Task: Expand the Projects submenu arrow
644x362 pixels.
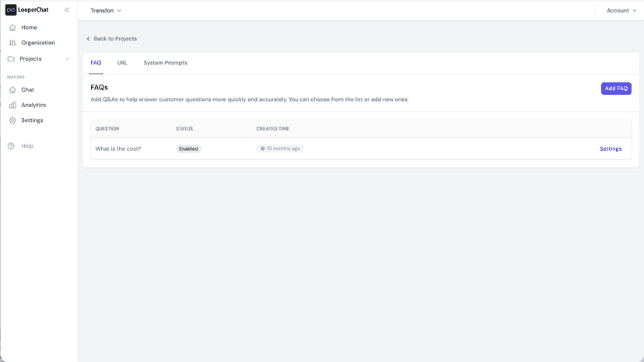Action: point(68,59)
